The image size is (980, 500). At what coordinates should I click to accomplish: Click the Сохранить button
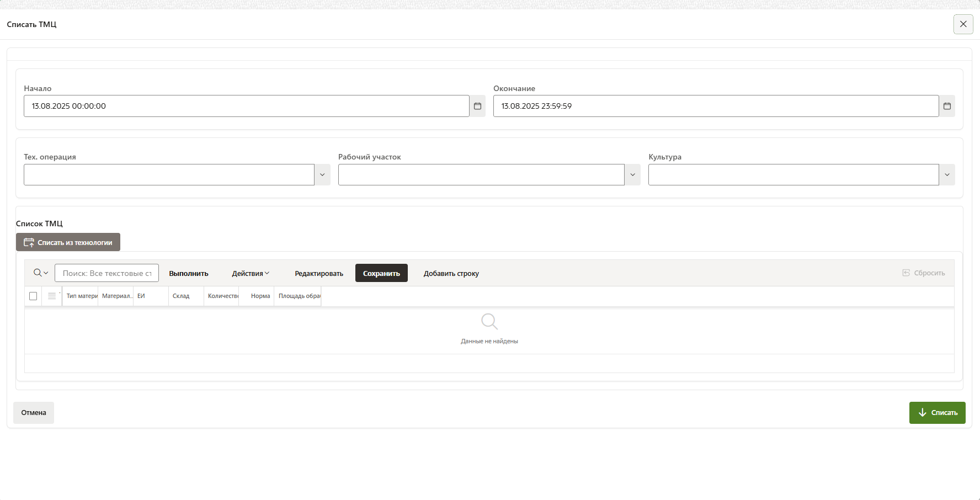pos(381,273)
